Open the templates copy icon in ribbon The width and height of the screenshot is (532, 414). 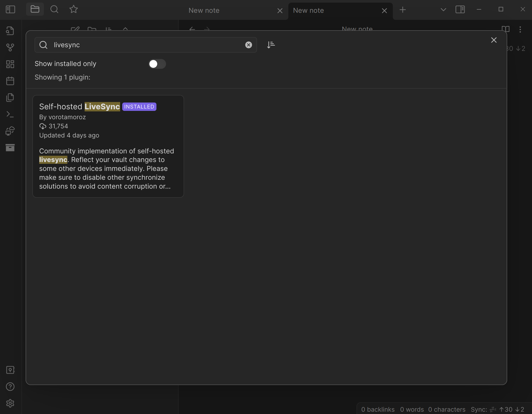click(x=10, y=98)
